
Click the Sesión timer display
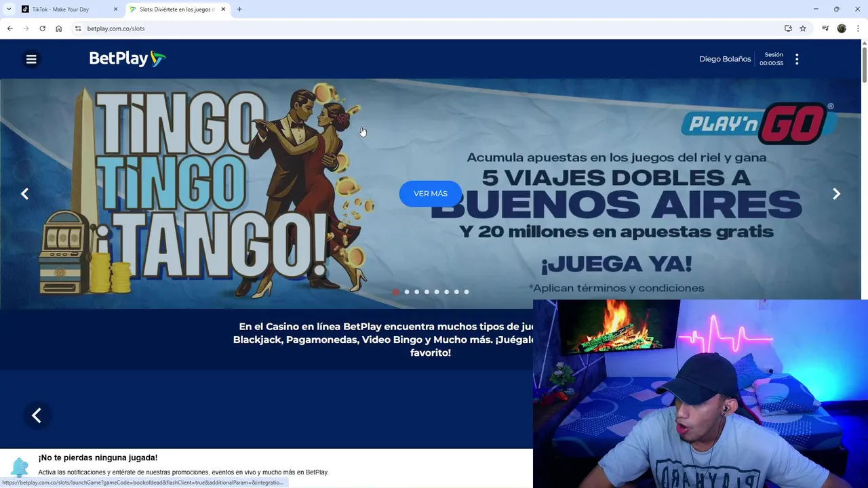tap(772, 59)
